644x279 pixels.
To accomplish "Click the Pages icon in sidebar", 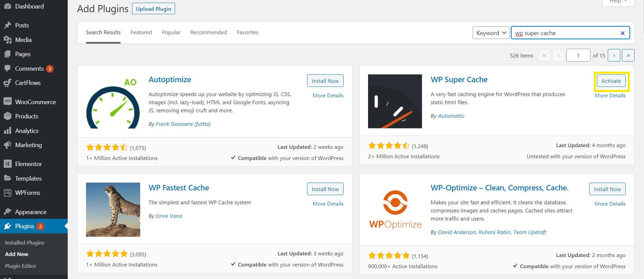I will pyautogui.click(x=7, y=54).
